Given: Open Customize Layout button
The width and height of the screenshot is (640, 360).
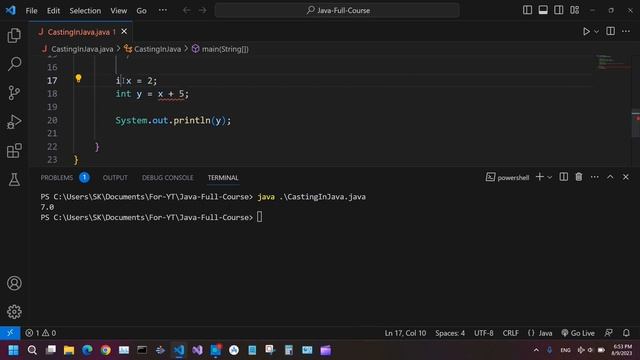Looking at the screenshot, I should coord(575,10).
